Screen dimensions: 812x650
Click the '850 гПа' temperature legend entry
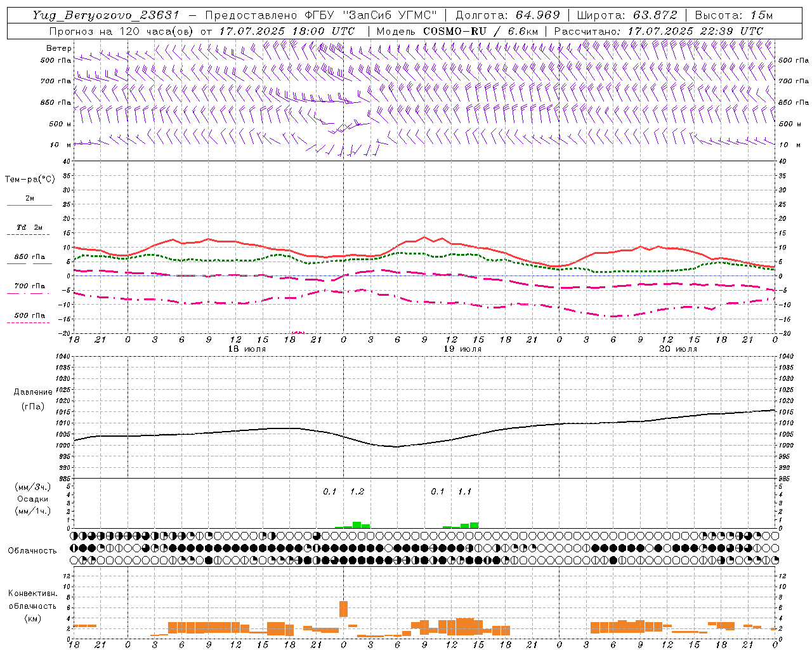pos(30,257)
